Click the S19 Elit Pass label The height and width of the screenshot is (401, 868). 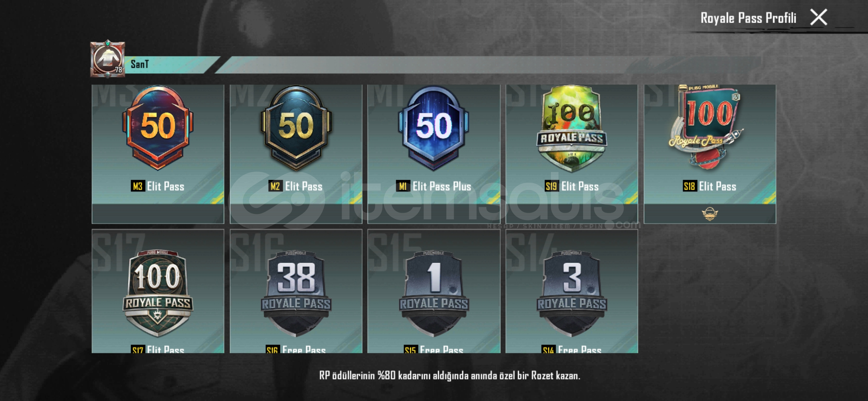click(x=572, y=186)
